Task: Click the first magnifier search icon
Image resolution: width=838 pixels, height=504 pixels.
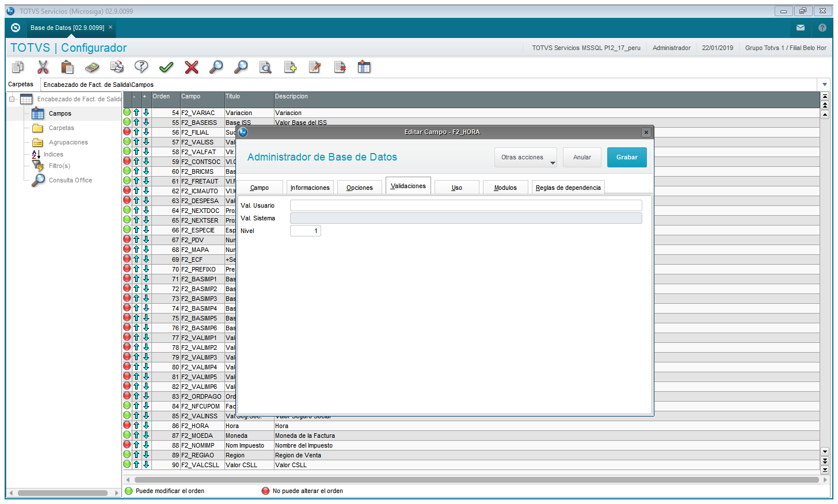Action: click(216, 67)
